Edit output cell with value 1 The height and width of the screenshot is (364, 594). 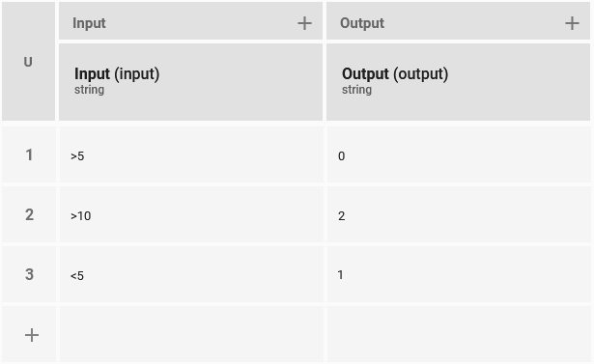[x=459, y=274]
